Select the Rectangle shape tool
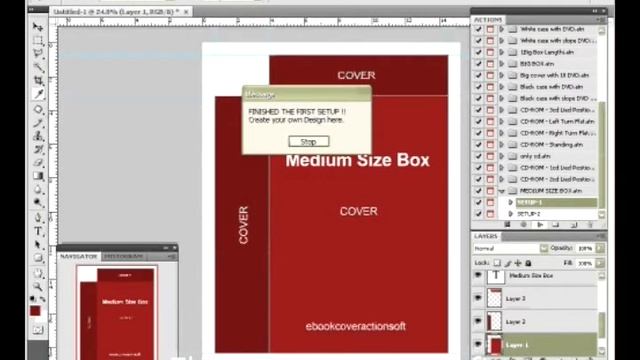The height and width of the screenshot is (360, 640). coord(38,258)
